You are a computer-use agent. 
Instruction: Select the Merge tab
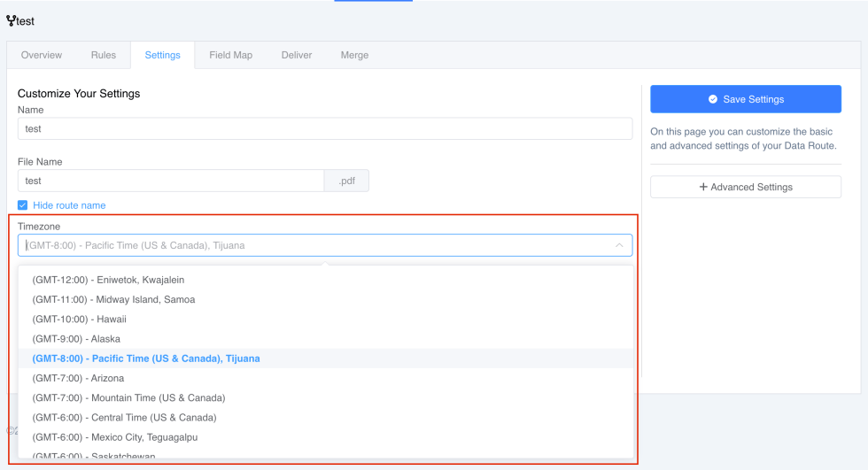[355, 55]
